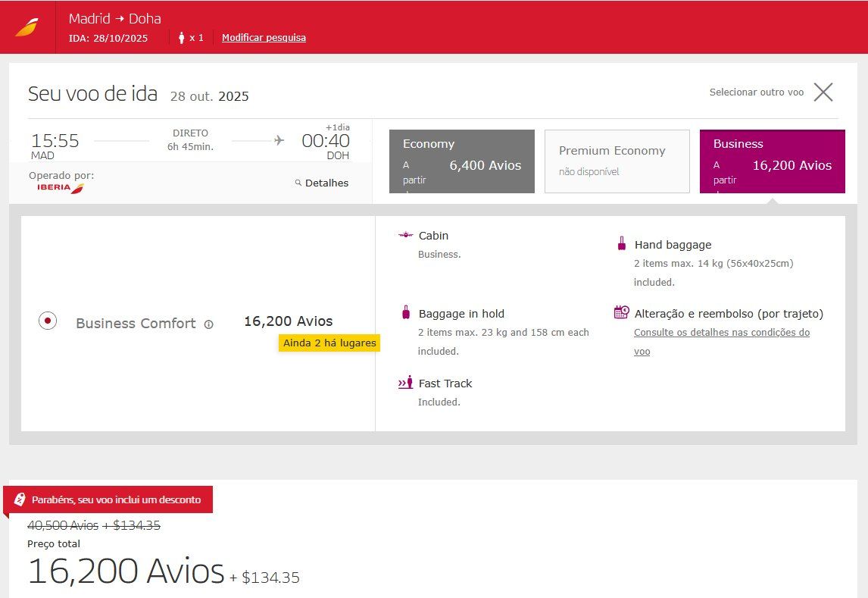The image size is (868, 598).
Task: Select the Business fare tab
Action: coord(773,161)
